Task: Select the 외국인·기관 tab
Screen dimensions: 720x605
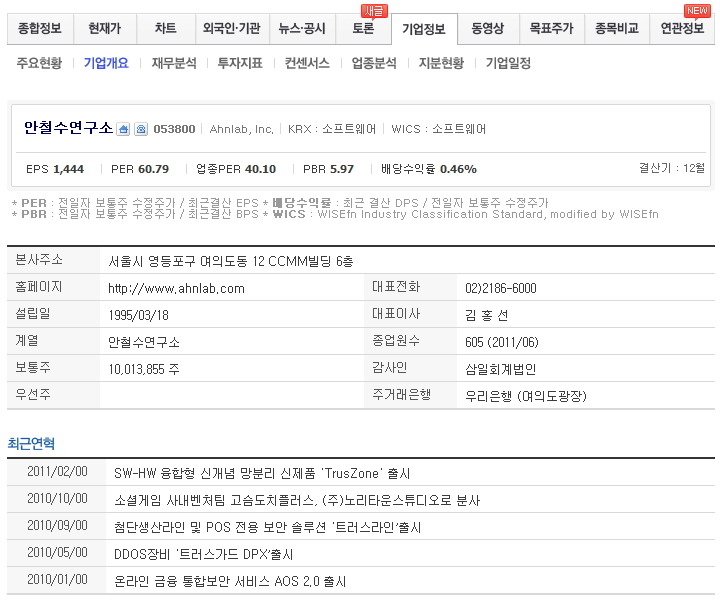Action: pyautogui.click(x=232, y=29)
